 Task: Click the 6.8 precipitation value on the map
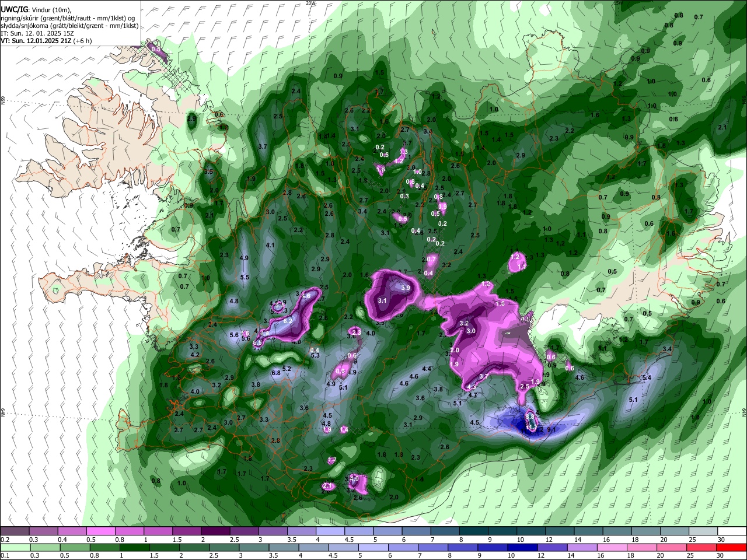[277, 373]
